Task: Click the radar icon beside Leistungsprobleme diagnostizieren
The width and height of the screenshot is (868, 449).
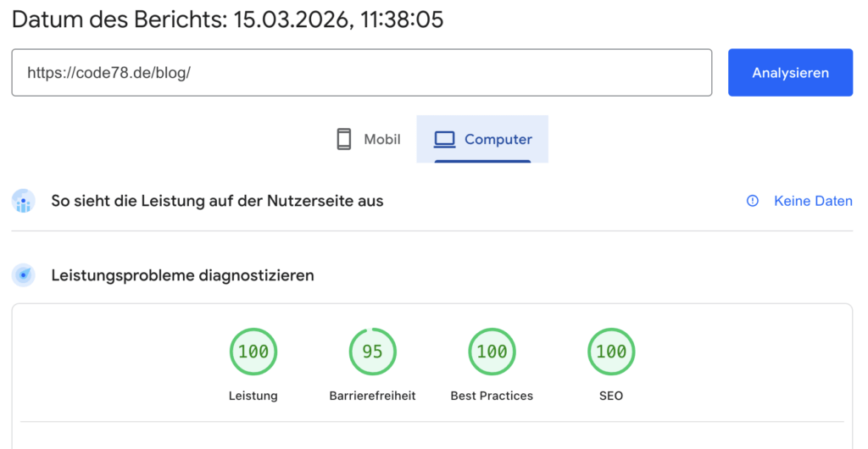Action: click(x=24, y=275)
